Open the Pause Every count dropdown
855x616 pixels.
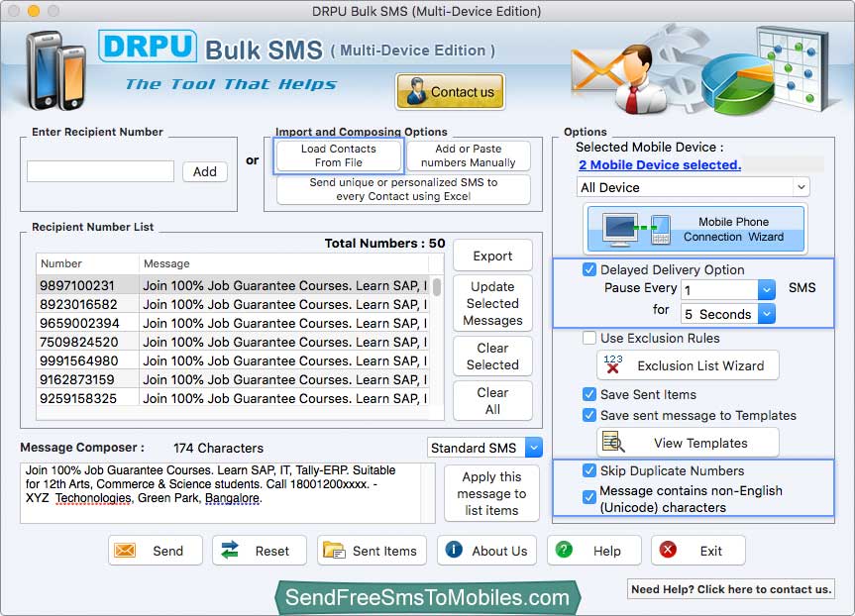click(766, 289)
